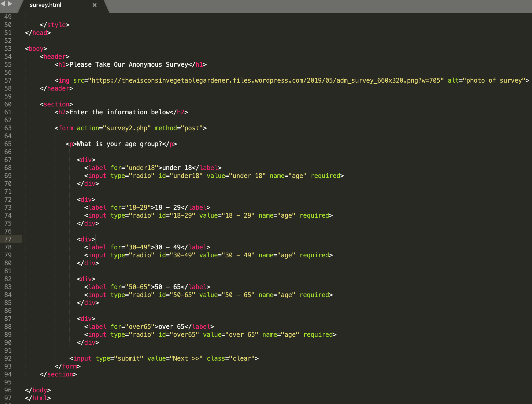The image size is (532, 404).
Task: Click the closing </html> tag
Action: coord(38,398)
